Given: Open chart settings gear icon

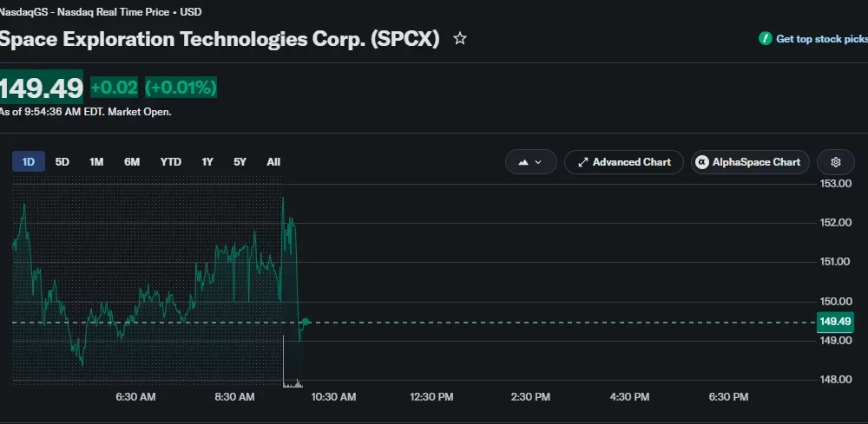Looking at the screenshot, I should pos(835,162).
